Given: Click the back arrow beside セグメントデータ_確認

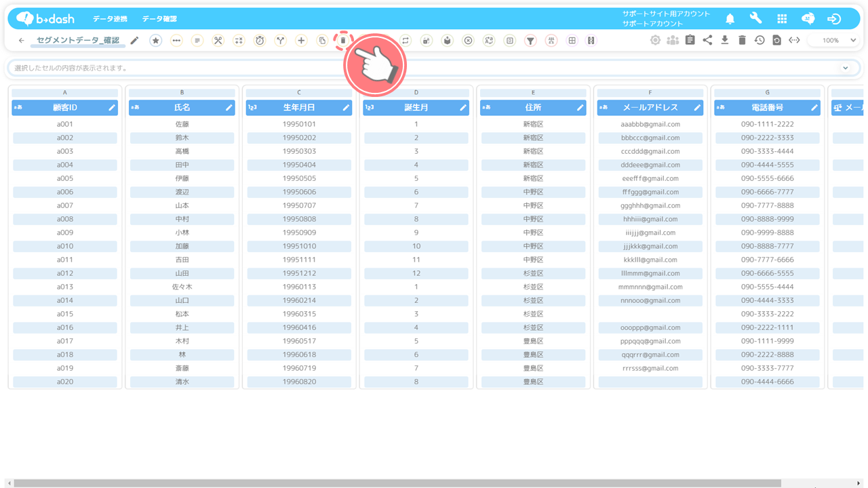Looking at the screenshot, I should pos(22,41).
